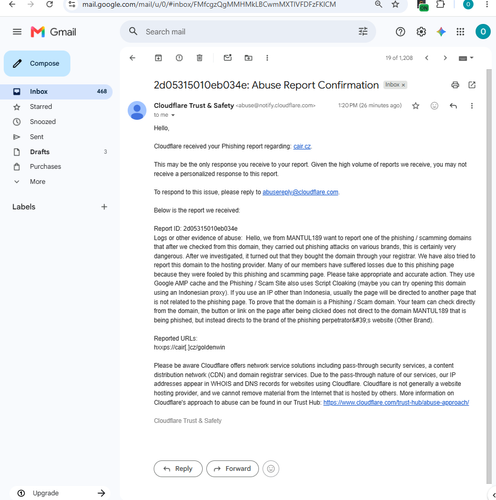496x500 pixels.
Task: Open the Google apps grid
Action: 460,32
